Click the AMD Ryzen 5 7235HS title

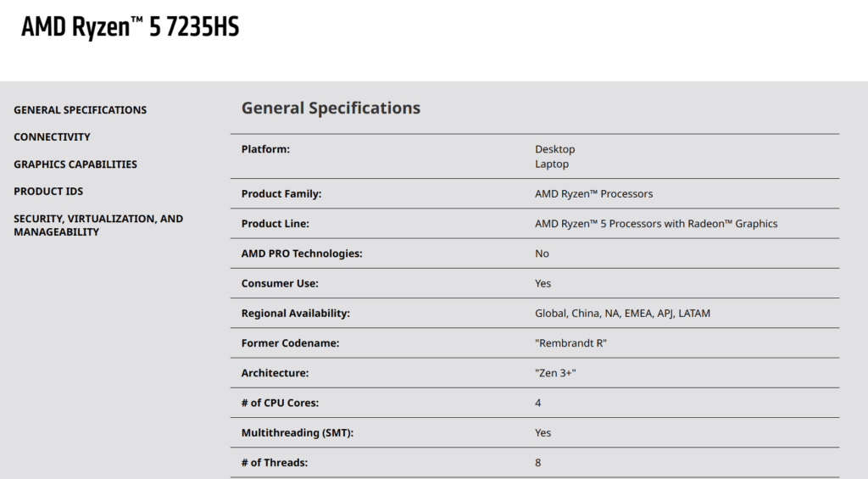[x=130, y=26]
